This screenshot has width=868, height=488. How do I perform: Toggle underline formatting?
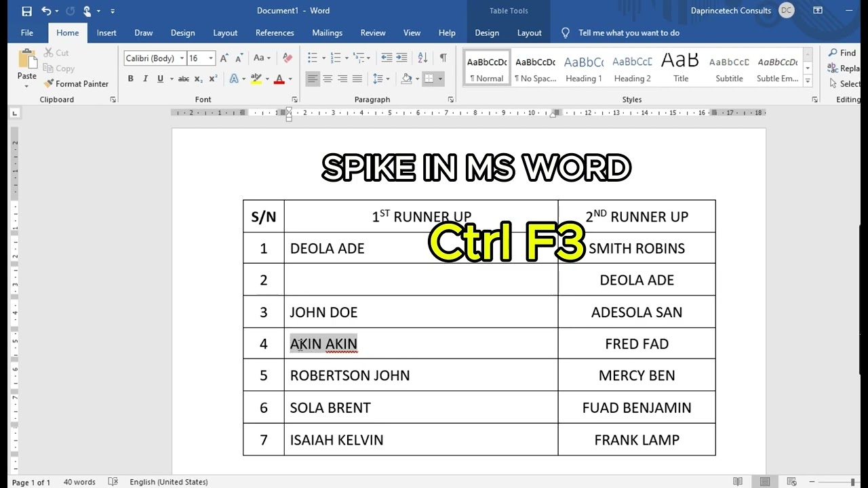[160, 79]
